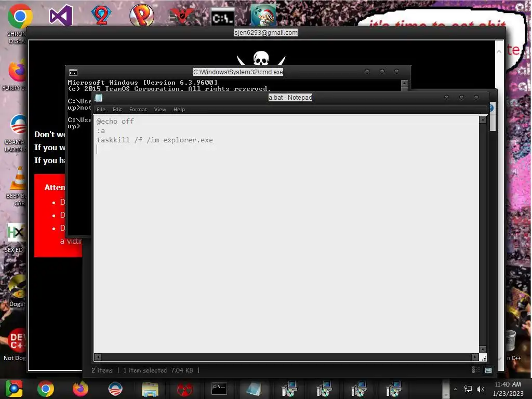Click Notepad vertical scrollbar up arrow
The height and width of the screenshot is (399, 532).
point(483,119)
